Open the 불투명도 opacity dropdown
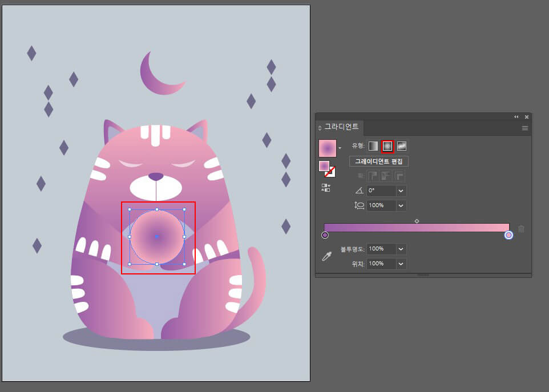The width and height of the screenshot is (549, 392). point(401,249)
